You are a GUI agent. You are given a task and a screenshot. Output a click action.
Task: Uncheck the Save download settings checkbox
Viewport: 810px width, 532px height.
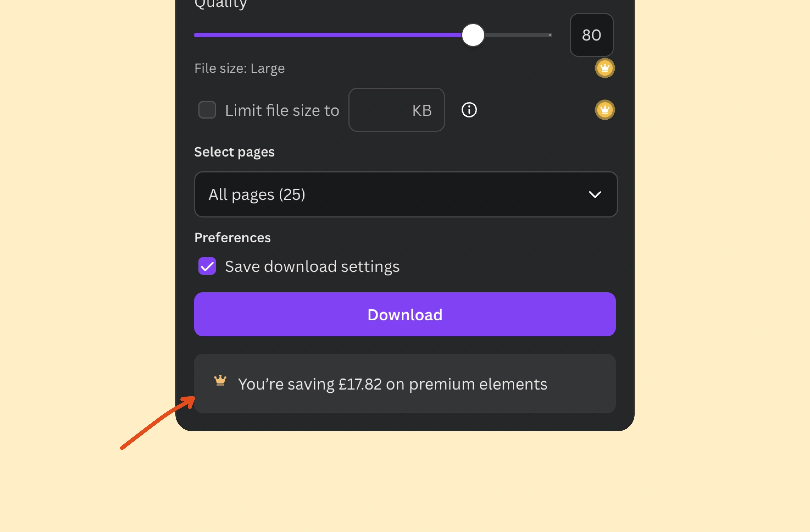tap(207, 266)
